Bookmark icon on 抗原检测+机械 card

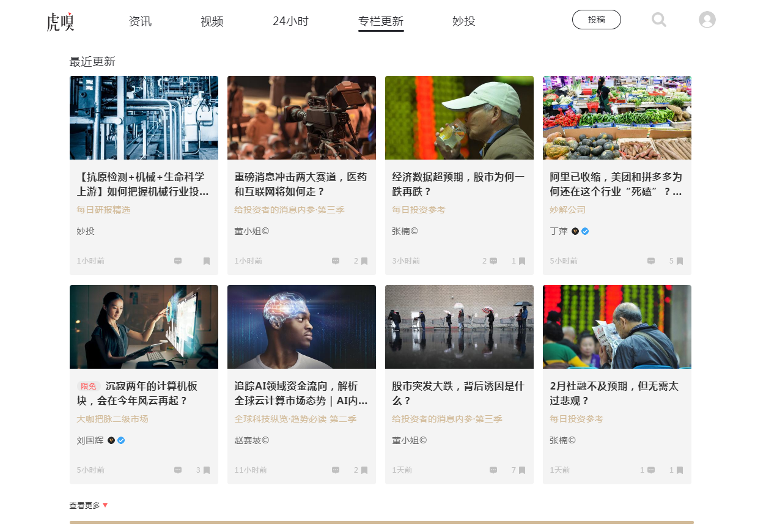pos(207,261)
